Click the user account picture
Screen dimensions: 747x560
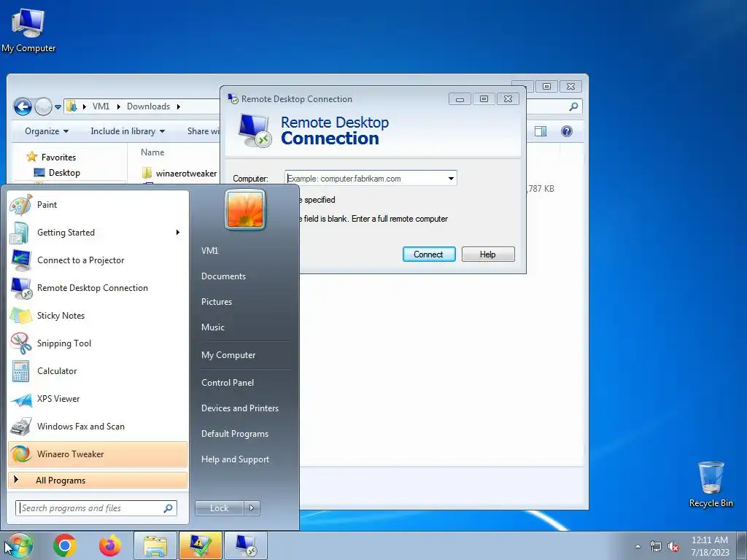pos(245,209)
